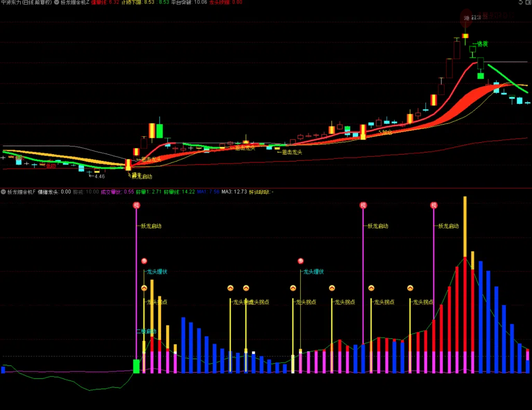Open the 妖龙掘金机Z indicator dropdown arrow
The width and height of the screenshot is (532, 410).
tap(56, 2)
